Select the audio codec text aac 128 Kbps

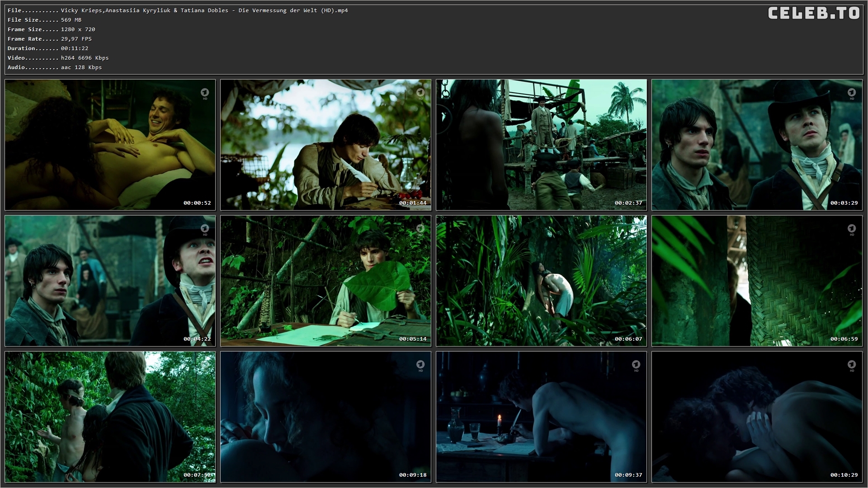[x=81, y=67]
